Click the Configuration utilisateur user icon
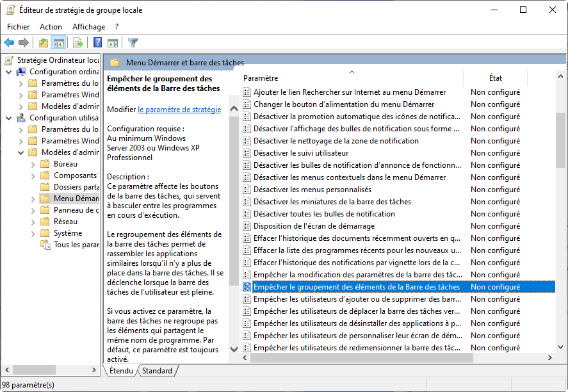568x392 pixels. (21, 118)
